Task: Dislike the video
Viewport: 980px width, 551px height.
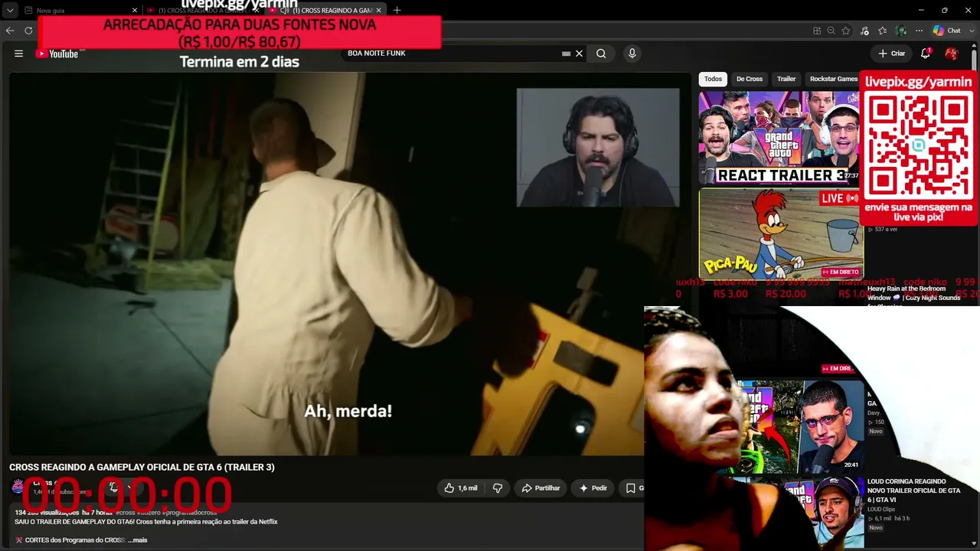Action: tap(498, 488)
